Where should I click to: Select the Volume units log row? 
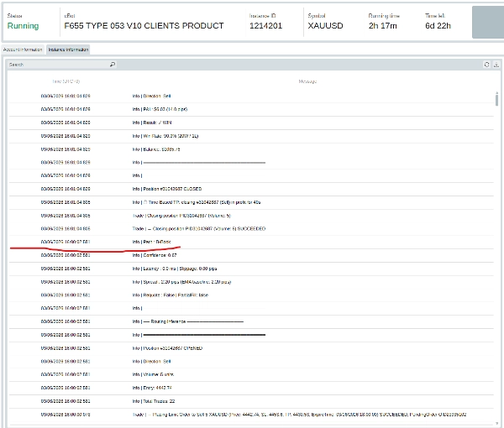pos(251,374)
